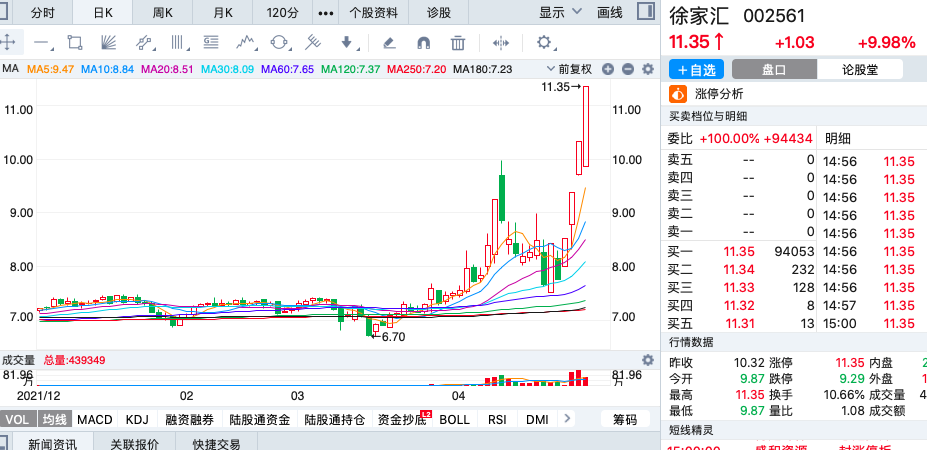Switch to the 周K chart tab
The height and width of the screenshot is (450, 927).
(x=162, y=13)
